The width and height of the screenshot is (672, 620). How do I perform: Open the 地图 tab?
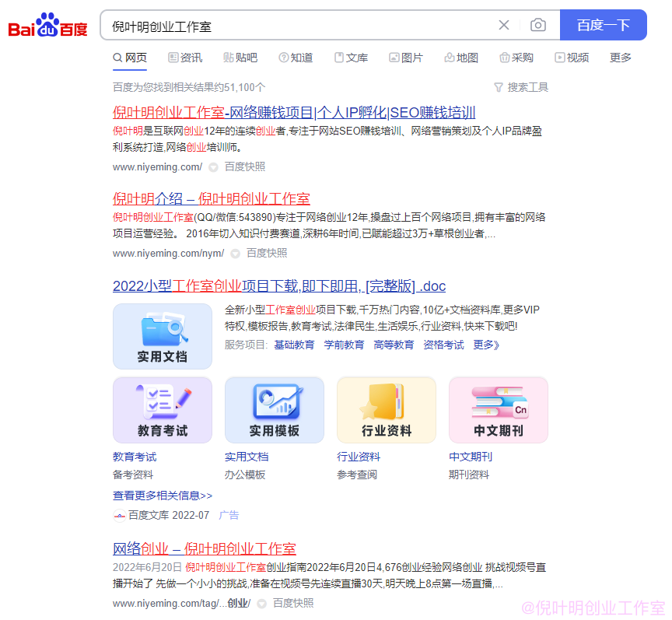pos(461,58)
